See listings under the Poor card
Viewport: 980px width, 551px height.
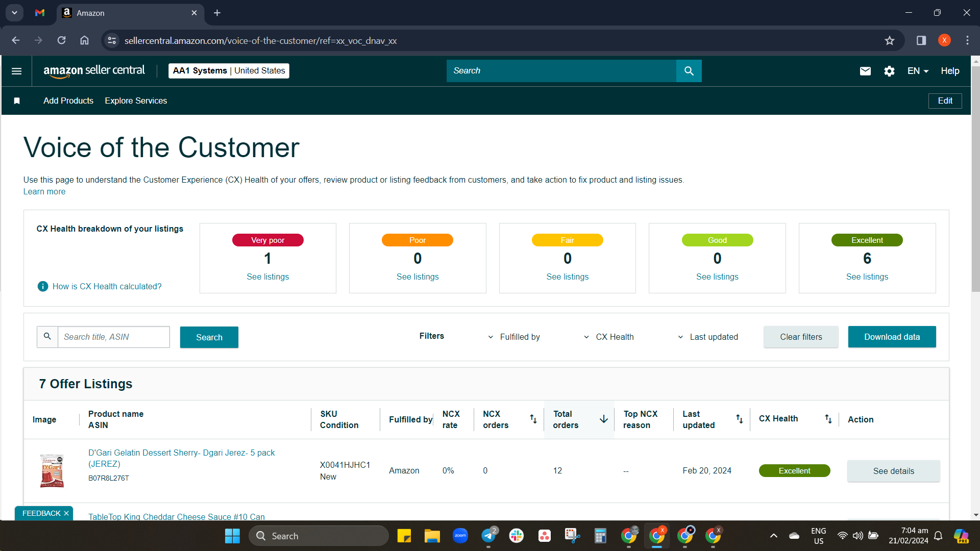[x=418, y=277]
